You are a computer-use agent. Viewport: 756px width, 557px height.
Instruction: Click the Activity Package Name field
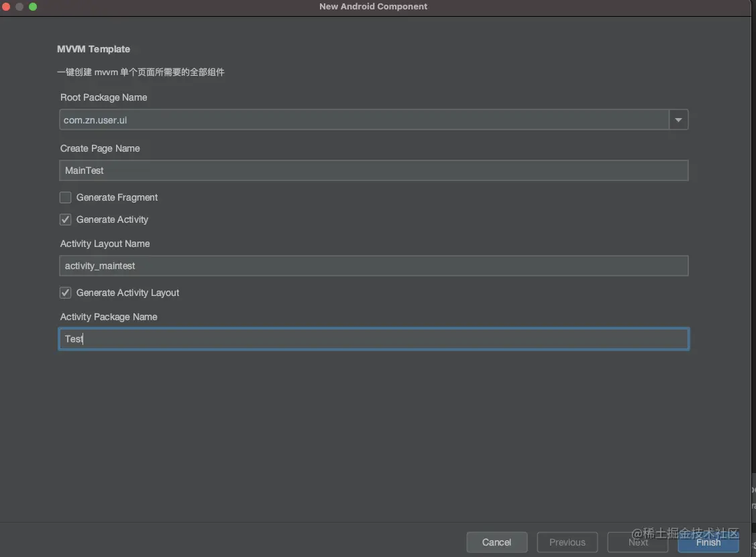tap(374, 338)
